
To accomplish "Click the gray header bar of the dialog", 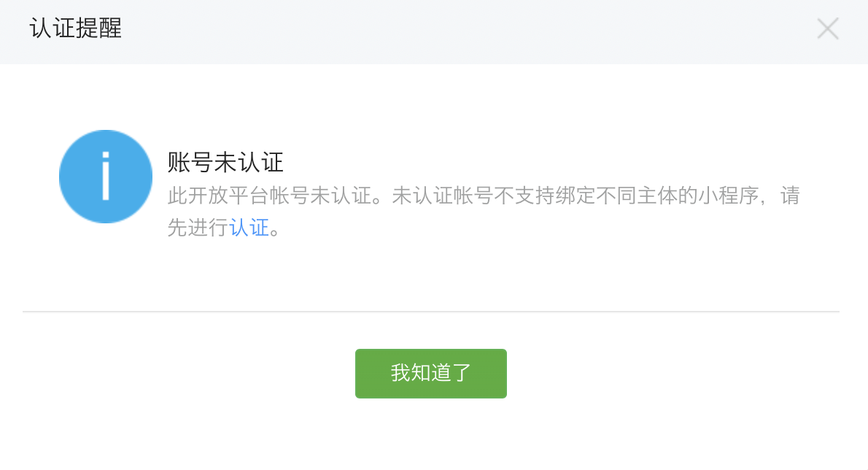I will click(x=434, y=31).
